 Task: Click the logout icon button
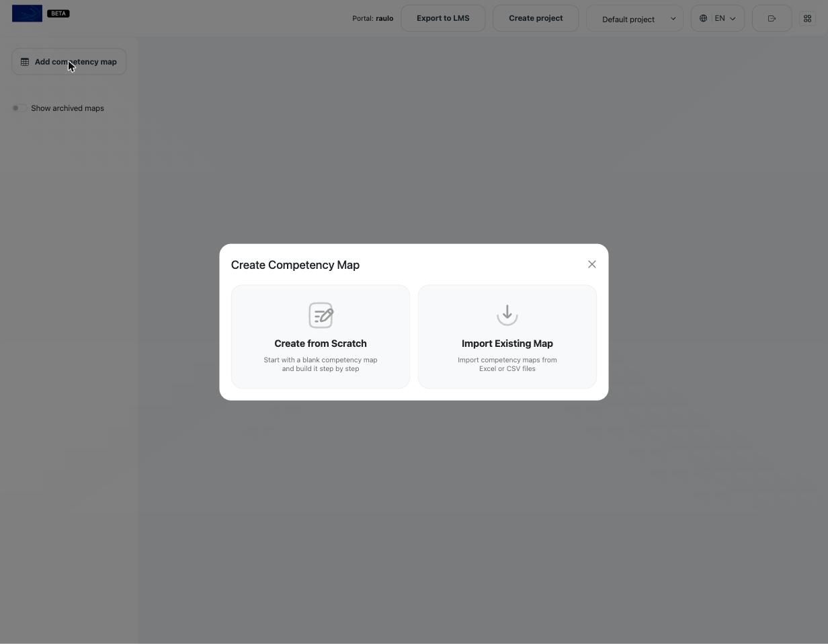coord(772,19)
